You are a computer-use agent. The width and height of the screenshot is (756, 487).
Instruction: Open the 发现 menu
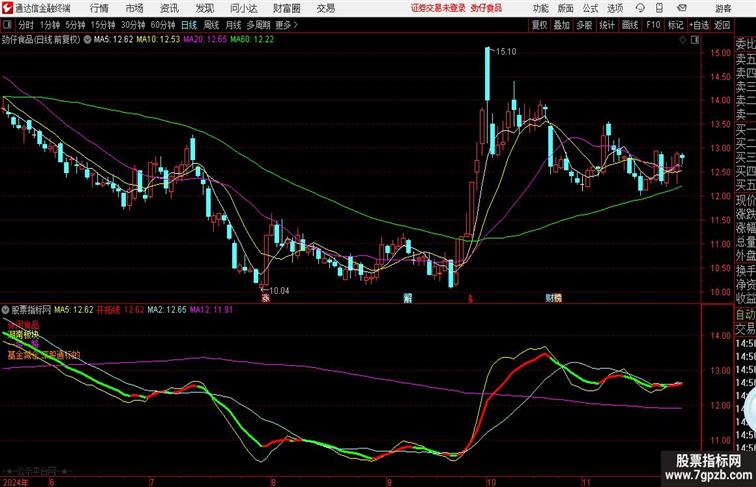204,8
